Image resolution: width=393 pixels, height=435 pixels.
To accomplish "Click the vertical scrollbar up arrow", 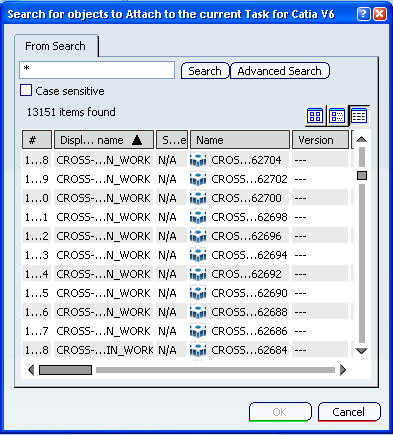I will (361, 139).
